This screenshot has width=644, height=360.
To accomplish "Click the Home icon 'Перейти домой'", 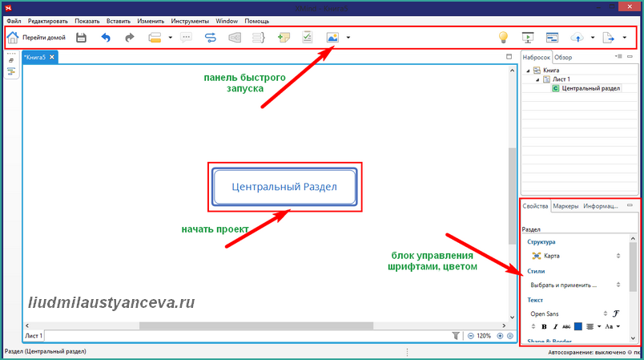I will [13, 38].
